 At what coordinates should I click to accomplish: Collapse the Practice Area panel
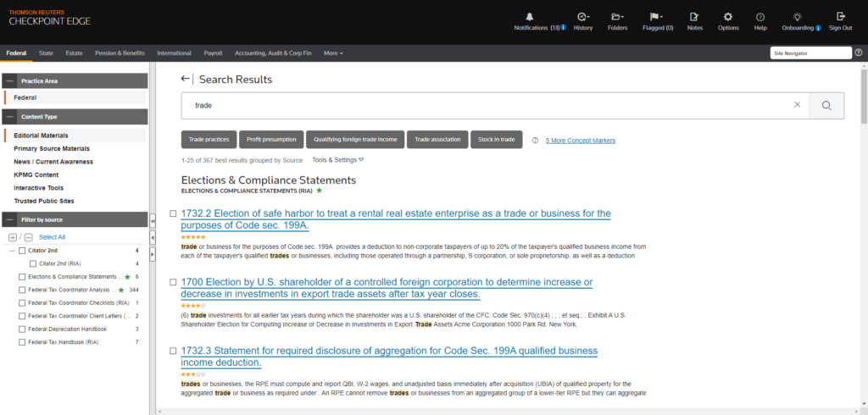point(9,81)
